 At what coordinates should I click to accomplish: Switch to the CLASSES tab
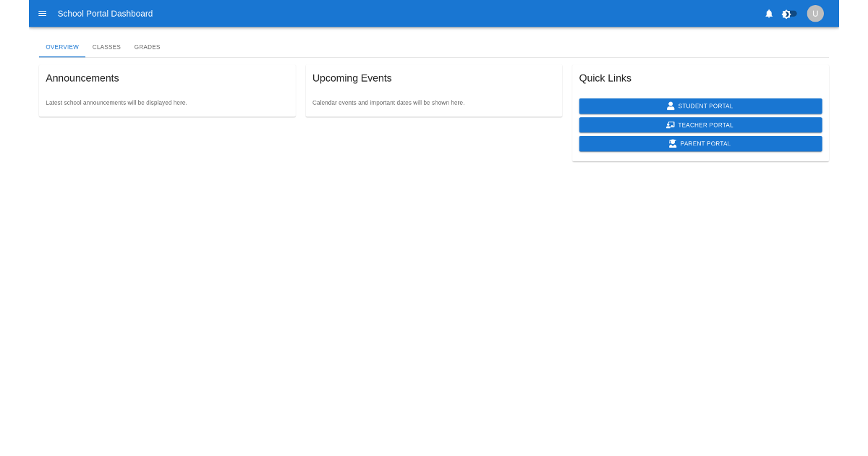pyautogui.click(x=106, y=46)
